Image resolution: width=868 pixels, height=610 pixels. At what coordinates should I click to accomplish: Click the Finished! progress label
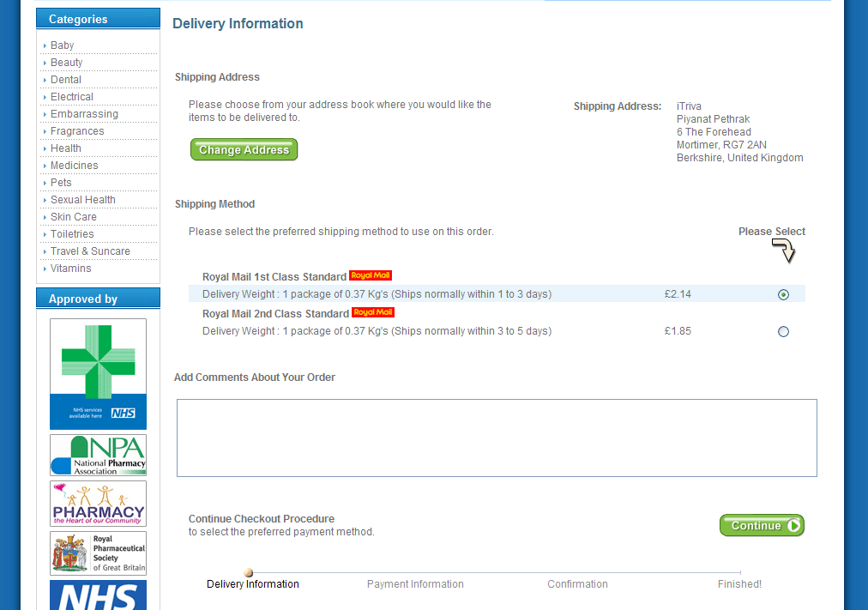click(x=739, y=584)
